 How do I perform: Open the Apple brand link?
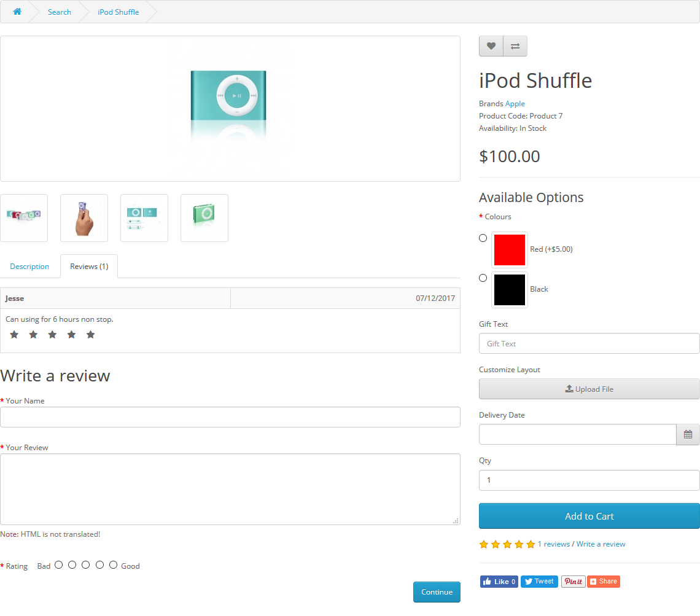[515, 104]
